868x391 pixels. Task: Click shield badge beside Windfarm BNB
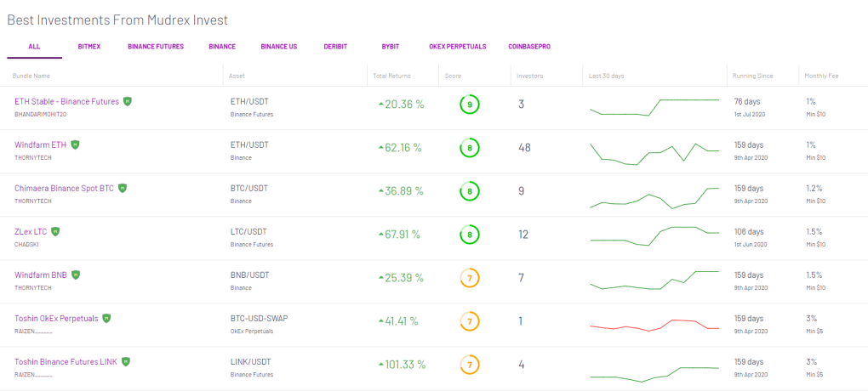pos(76,275)
